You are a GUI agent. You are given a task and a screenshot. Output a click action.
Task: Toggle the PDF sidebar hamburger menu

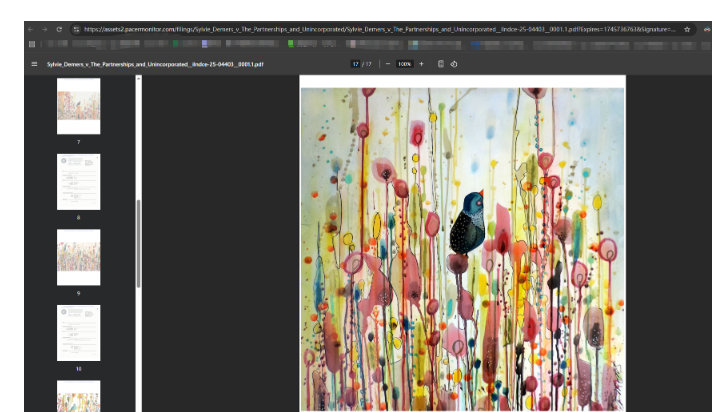34,64
